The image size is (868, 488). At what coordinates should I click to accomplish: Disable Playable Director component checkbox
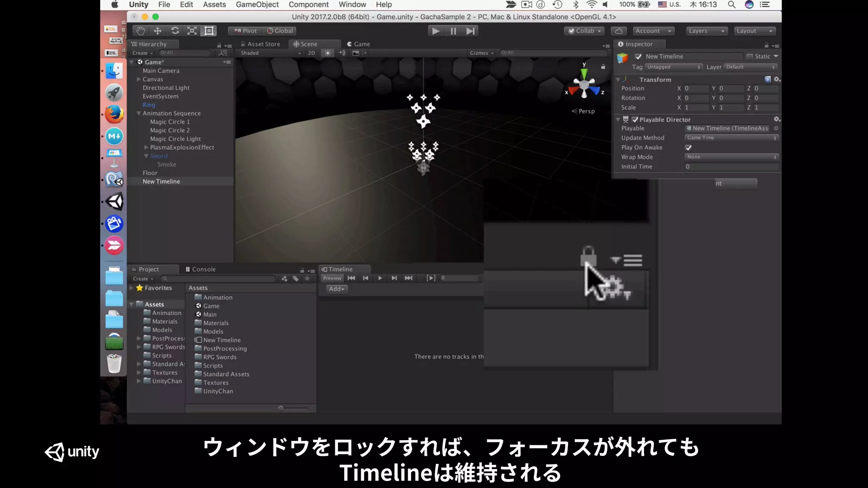click(x=635, y=119)
